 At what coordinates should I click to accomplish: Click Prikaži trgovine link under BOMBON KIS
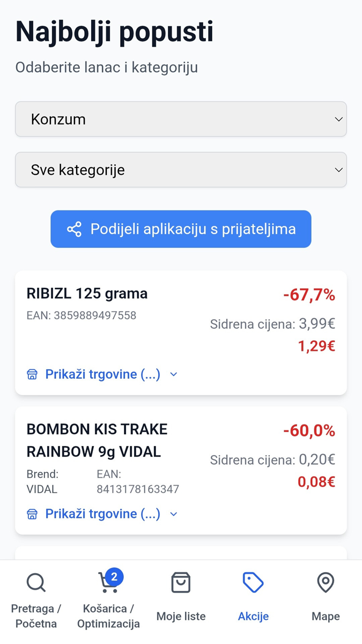point(102,514)
